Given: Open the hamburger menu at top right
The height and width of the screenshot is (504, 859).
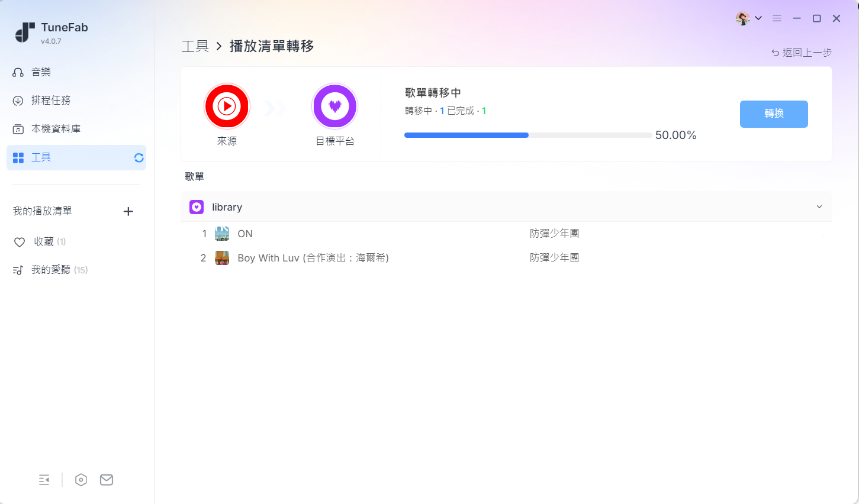Looking at the screenshot, I should coord(777,18).
